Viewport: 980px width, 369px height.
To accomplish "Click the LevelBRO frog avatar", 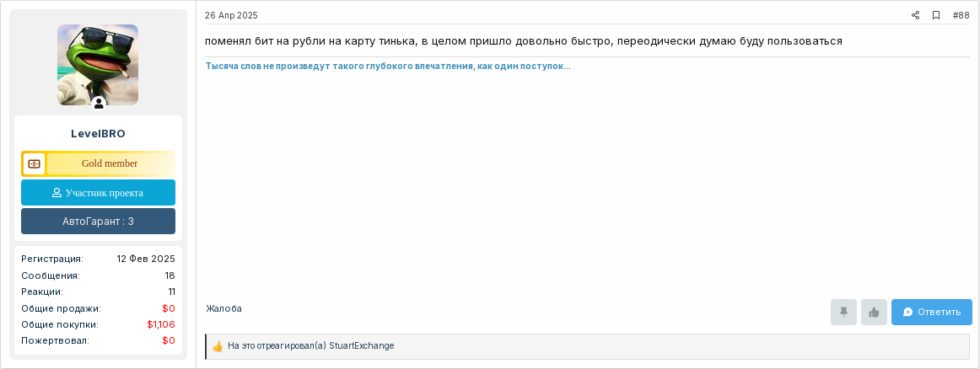I will [98, 64].
